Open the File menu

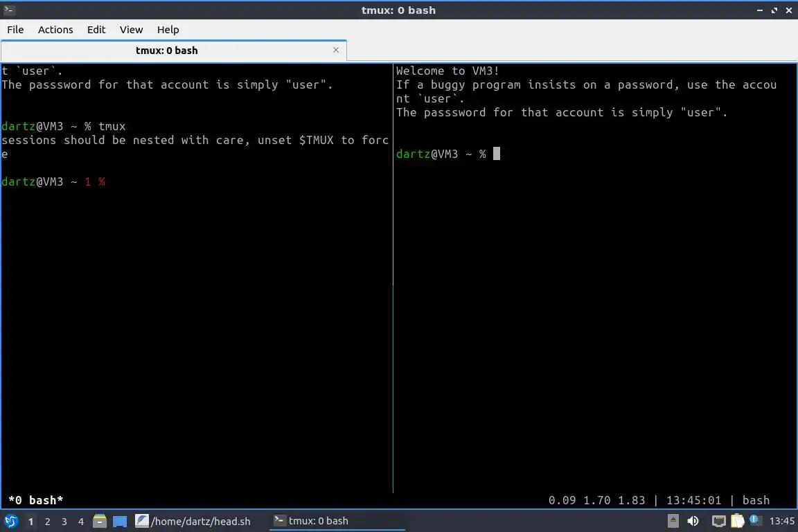pyautogui.click(x=15, y=30)
